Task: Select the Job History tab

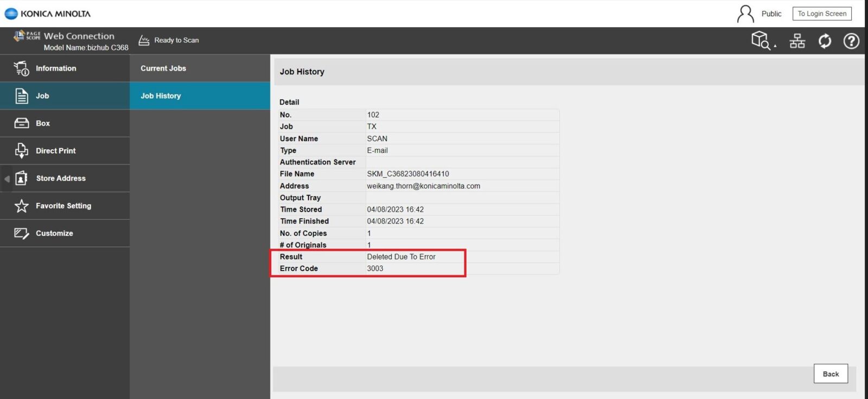Action: coord(161,96)
